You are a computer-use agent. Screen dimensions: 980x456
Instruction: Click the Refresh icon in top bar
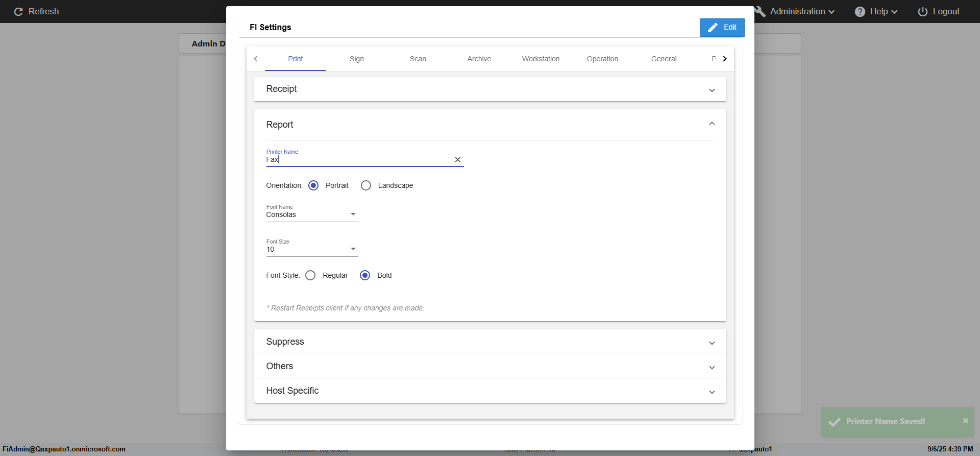[x=18, y=12]
